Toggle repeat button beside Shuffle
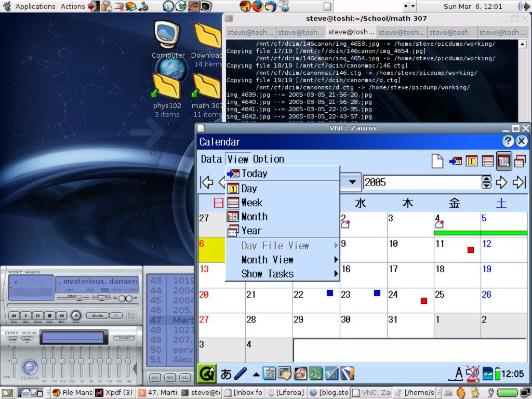Image resolution: width=532 pixels, height=399 pixels. 116,315
